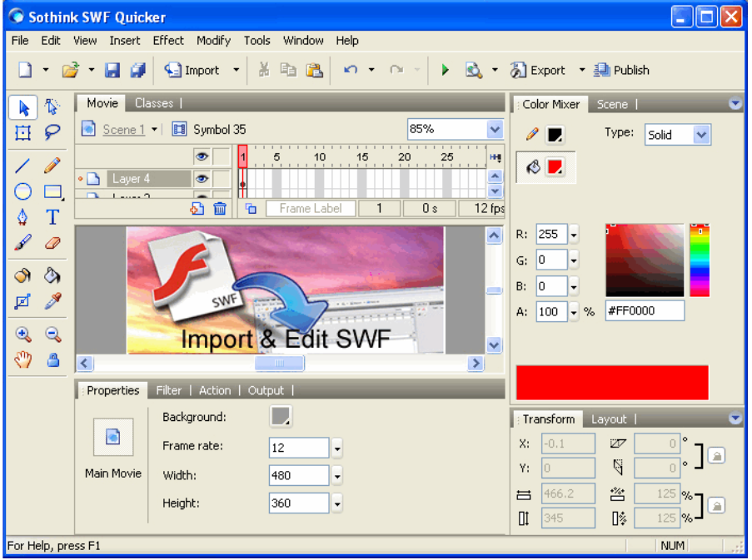
Task: Expand the Export dropdown arrow
Action: coord(582,70)
